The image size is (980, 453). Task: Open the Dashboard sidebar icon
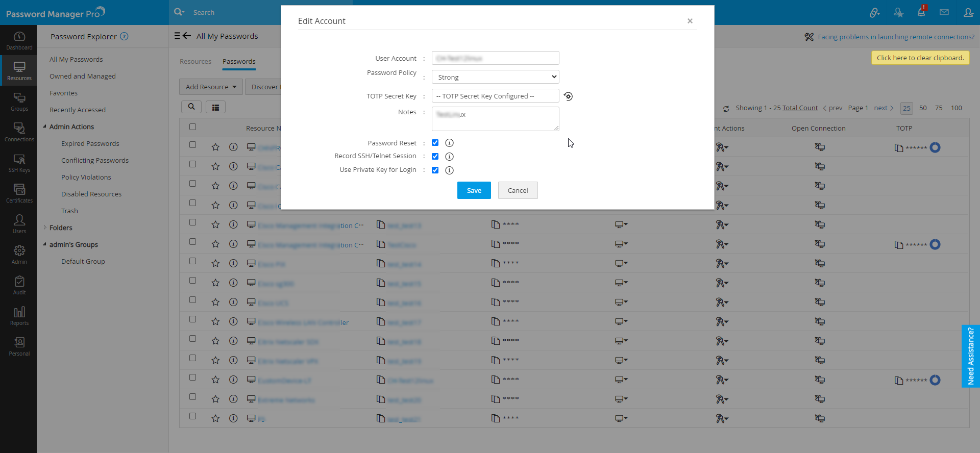pyautogui.click(x=19, y=40)
